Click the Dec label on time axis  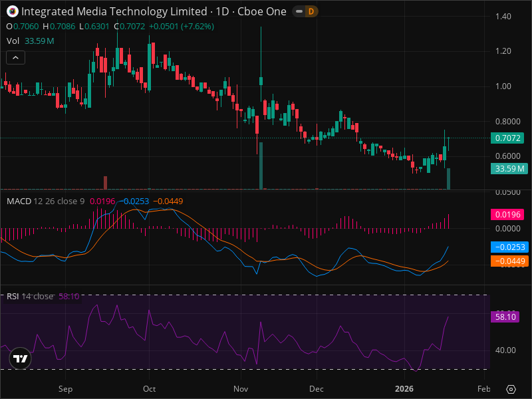[x=317, y=389]
